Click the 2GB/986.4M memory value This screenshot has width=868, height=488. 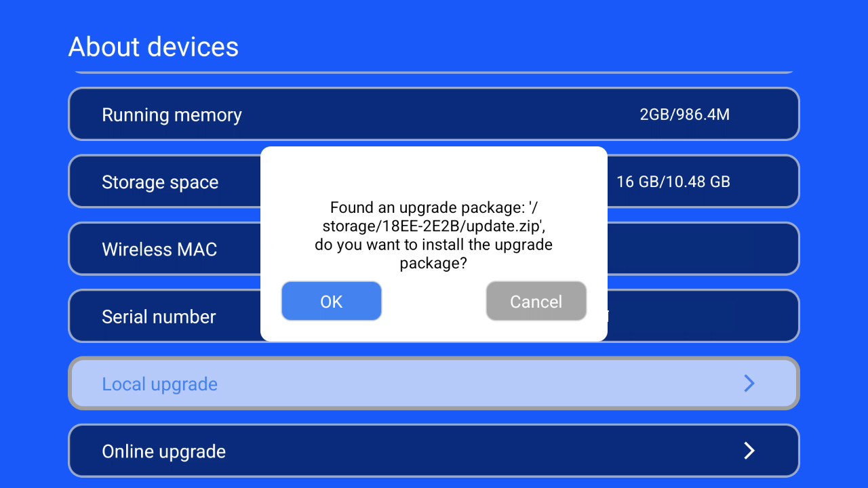tap(684, 115)
